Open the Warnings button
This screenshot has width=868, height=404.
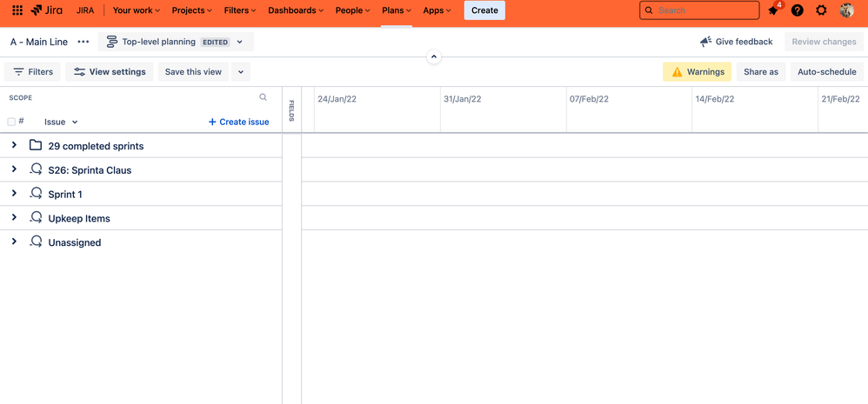pos(697,72)
